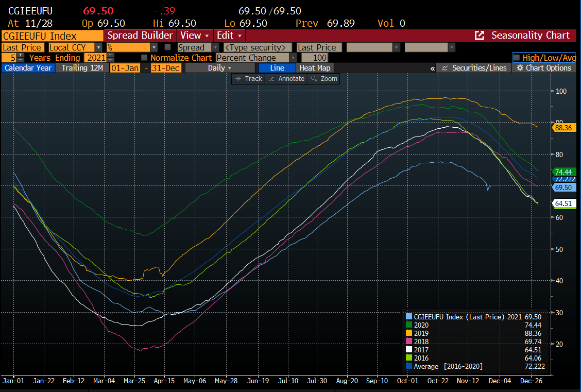Image resolution: width=581 pixels, height=392 pixels.
Task: Switch to Heat Map view
Action: (315, 68)
